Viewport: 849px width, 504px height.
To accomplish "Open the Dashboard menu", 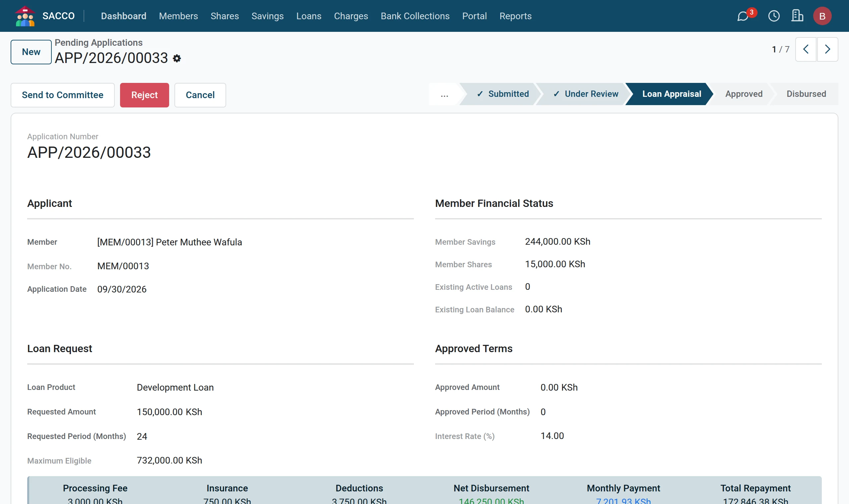I will tap(124, 16).
